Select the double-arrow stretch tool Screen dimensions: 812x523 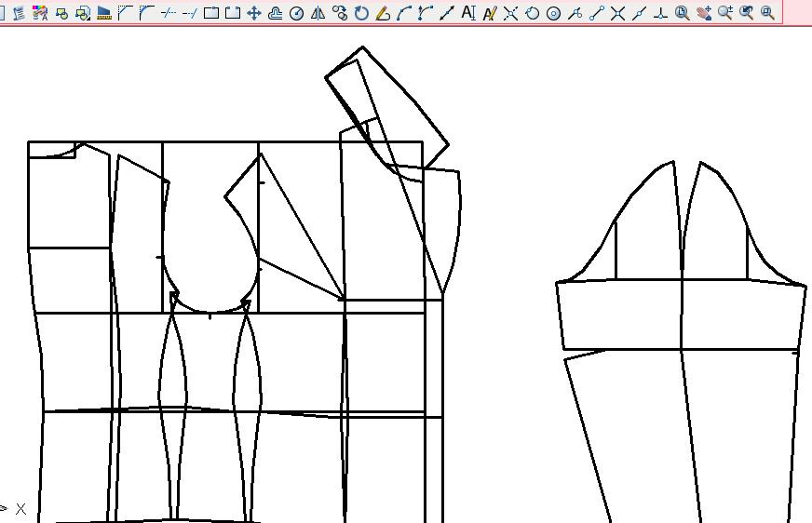tap(446, 13)
